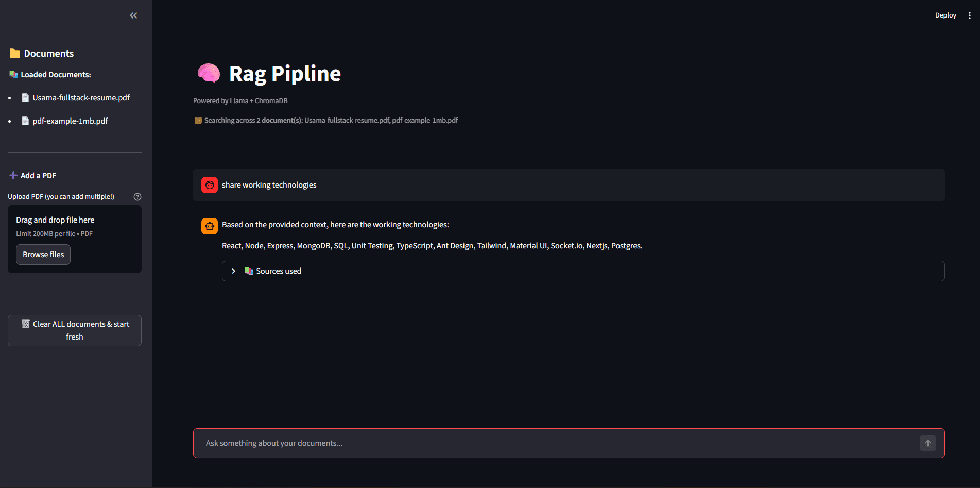Screen dimensions: 980x488
Task: Click the red user avatar icon
Action: click(210, 185)
